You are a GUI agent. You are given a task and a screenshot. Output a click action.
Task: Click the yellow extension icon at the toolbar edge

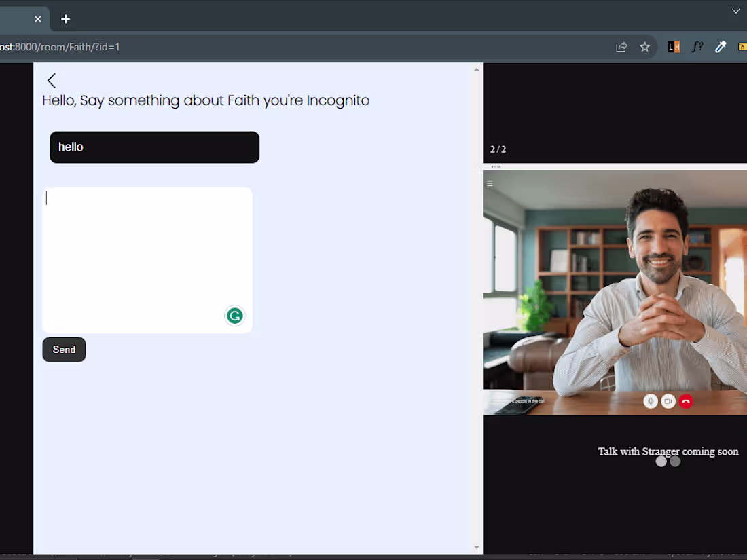click(742, 47)
